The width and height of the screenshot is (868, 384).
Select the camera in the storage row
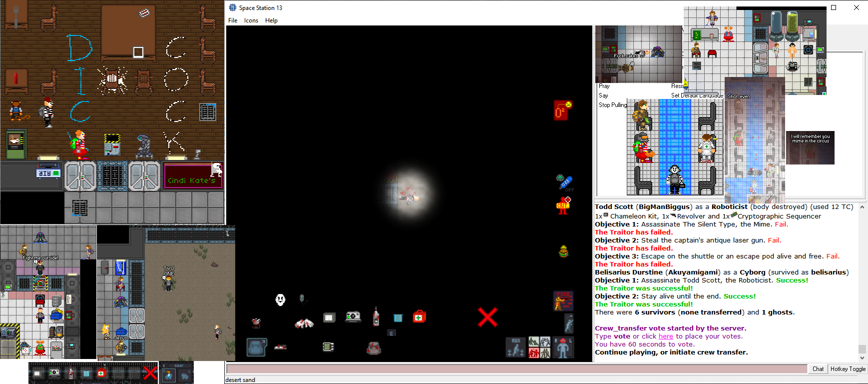[x=353, y=316]
